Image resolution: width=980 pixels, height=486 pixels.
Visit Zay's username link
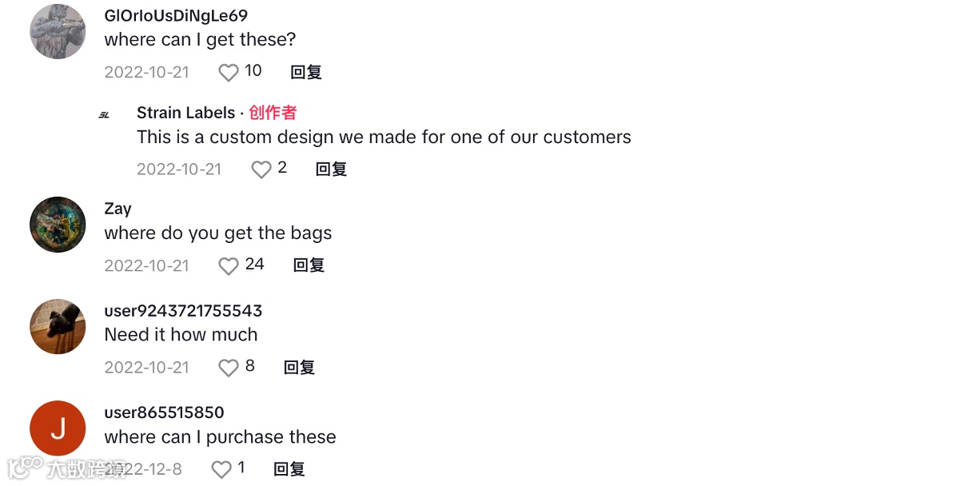click(x=118, y=209)
